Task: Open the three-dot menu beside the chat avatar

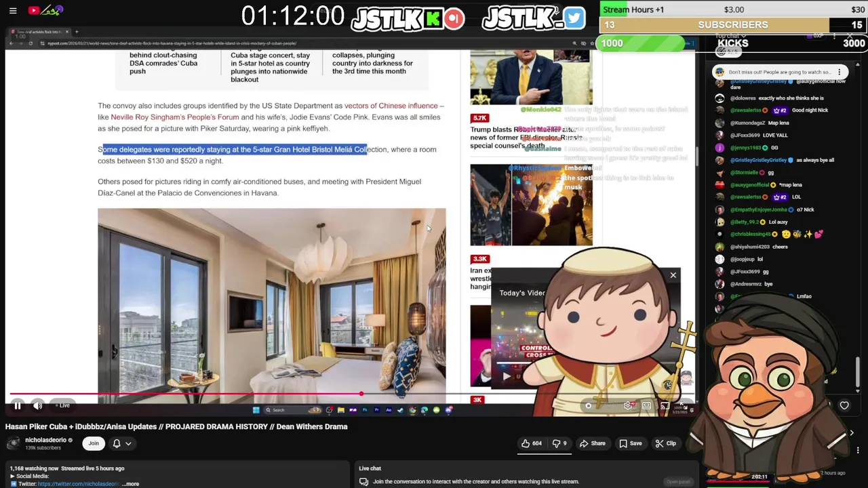Action: point(858,450)
